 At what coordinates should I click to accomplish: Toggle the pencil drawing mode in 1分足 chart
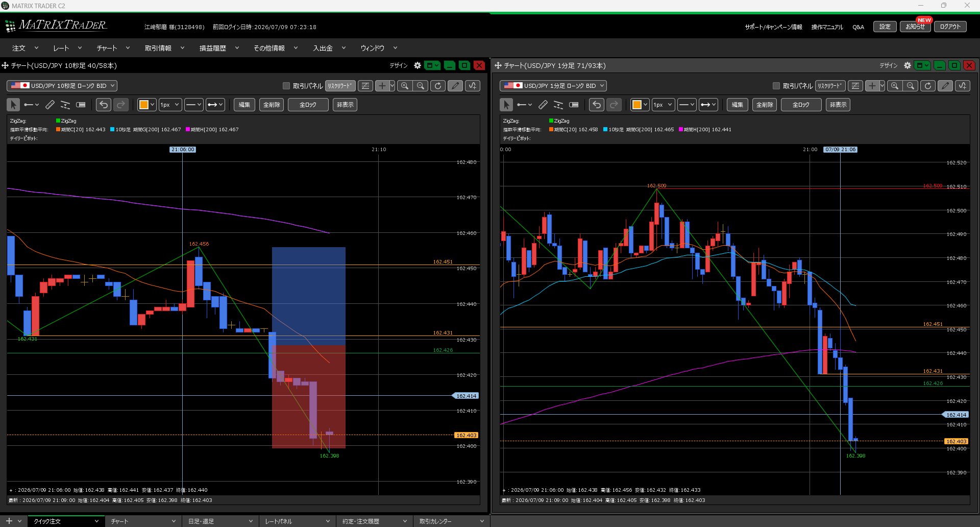[945, 86]
